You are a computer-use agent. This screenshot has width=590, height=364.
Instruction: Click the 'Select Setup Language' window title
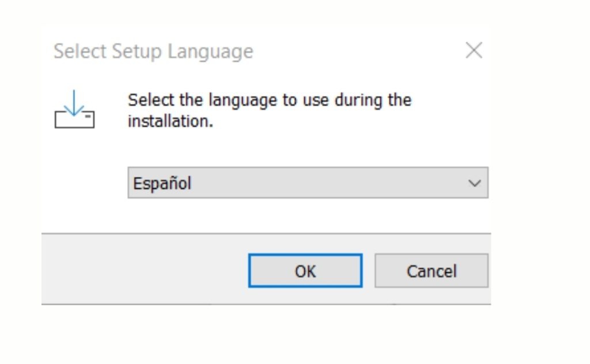(x=153, y=52)
